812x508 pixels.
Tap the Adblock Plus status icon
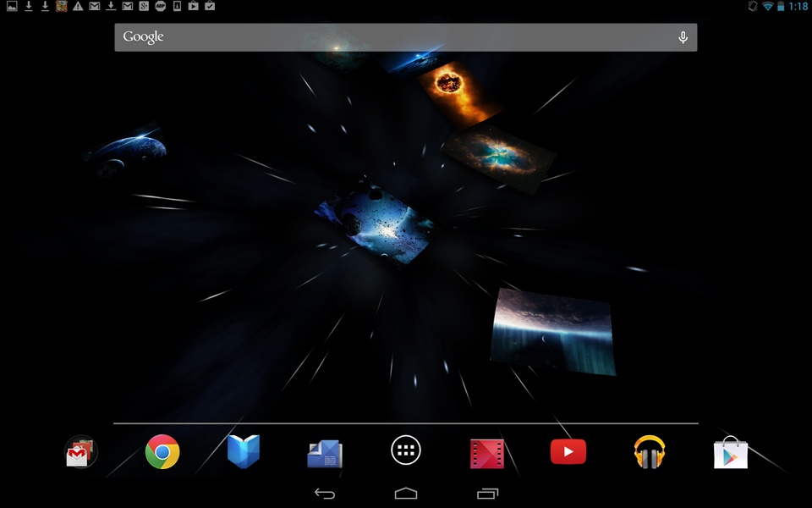click(161, 6)
